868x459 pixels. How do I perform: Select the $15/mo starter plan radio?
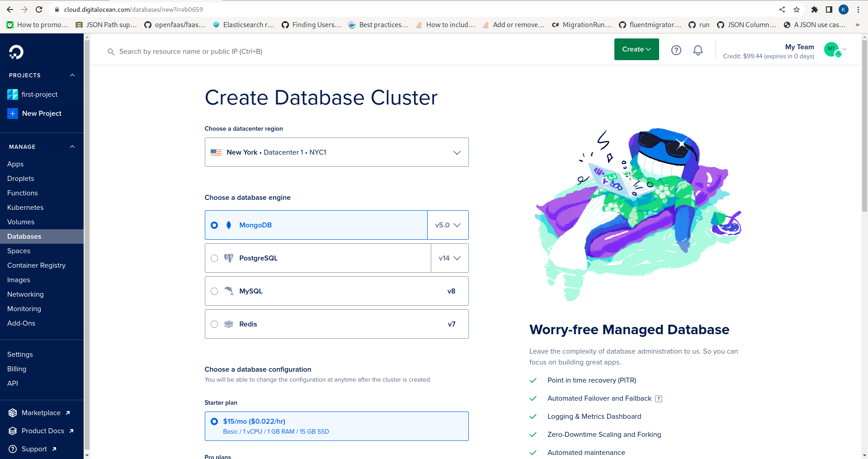coord(214,421)
